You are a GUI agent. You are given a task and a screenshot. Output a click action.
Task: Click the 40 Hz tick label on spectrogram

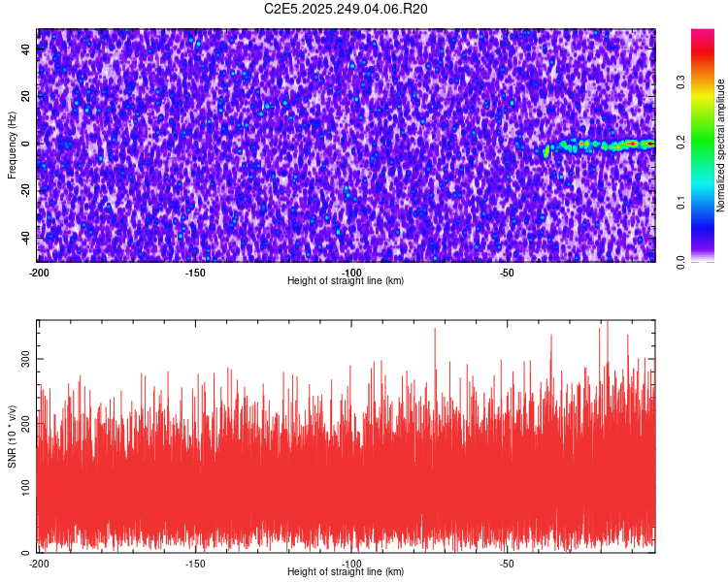(27, 49)
